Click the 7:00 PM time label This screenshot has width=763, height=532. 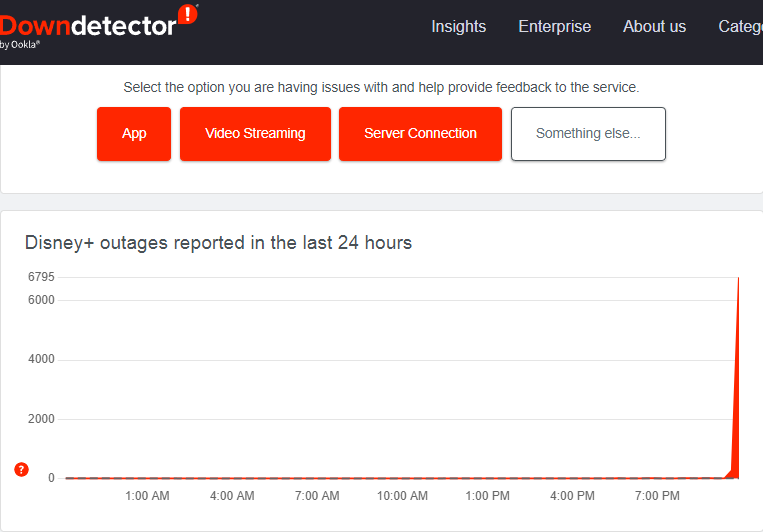point(657,496)
